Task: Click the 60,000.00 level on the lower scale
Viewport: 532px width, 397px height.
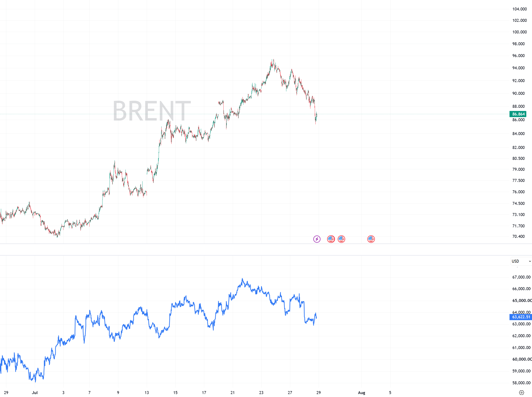Action: pos(522,359)
